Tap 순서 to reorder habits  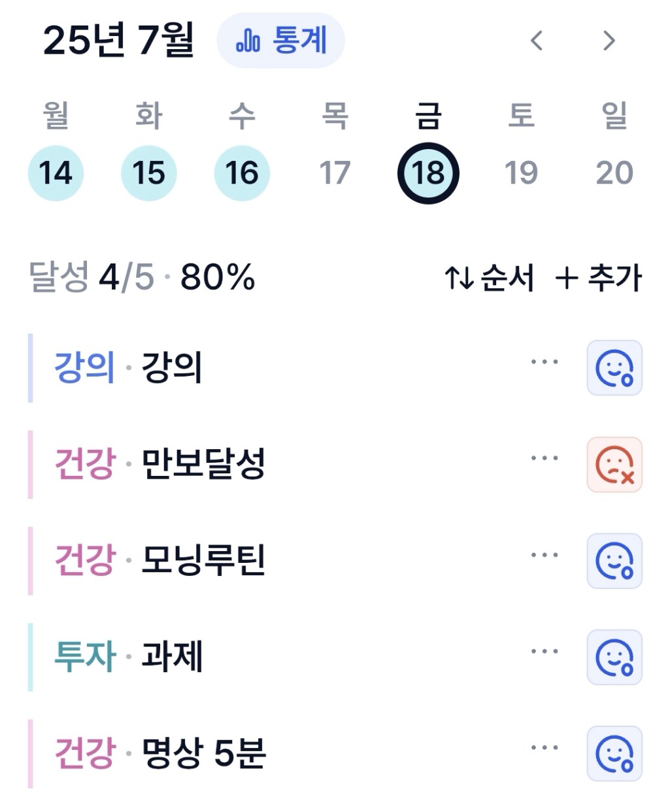click(489, 277)
